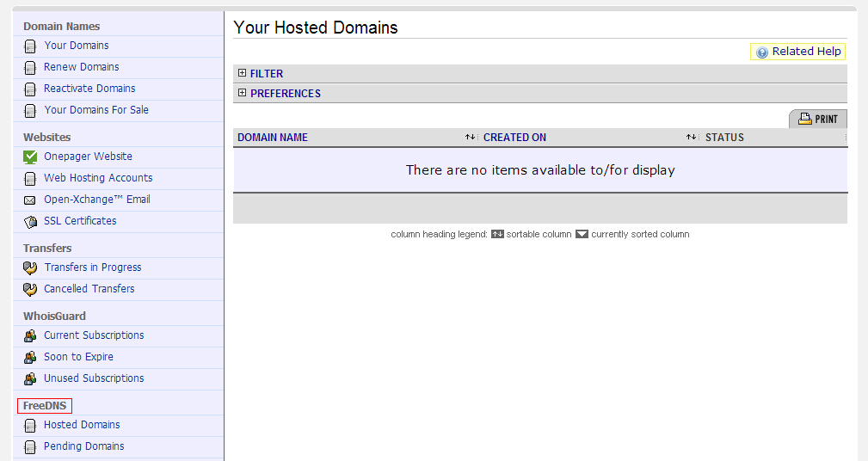This screenshot has height=461, width=868.
Task: Click the Transfers in Progress icon
Action: tap(30, 267)
